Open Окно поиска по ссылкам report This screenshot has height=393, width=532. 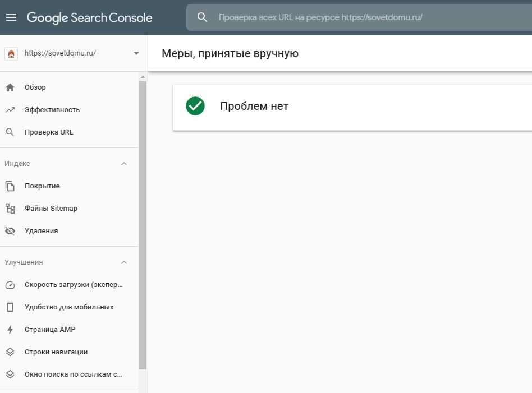coord(73,374)
